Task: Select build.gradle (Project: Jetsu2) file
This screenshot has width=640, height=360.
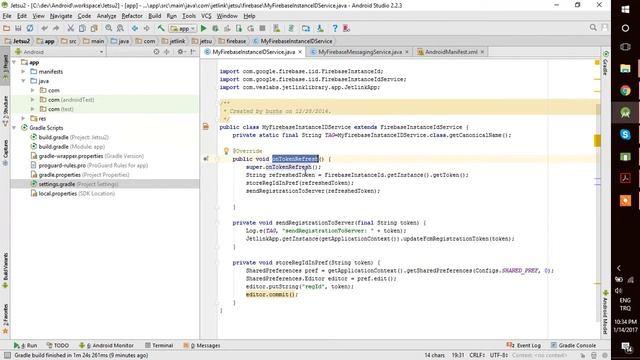Action: coord(70,137)
